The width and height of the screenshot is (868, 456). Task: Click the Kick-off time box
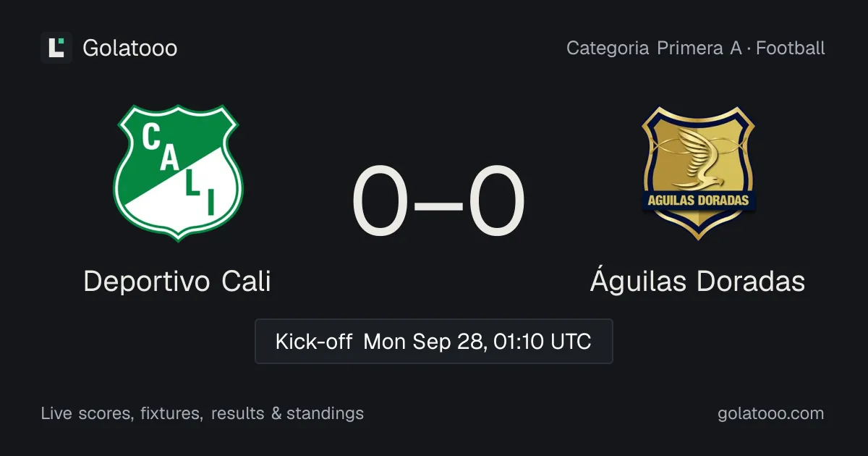(434, 341)
